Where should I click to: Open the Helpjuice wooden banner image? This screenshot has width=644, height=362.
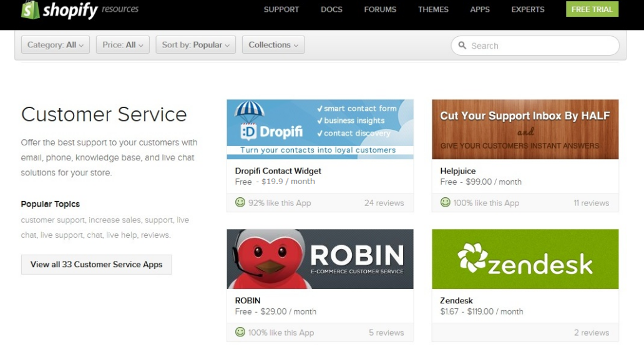pos(525,129)
